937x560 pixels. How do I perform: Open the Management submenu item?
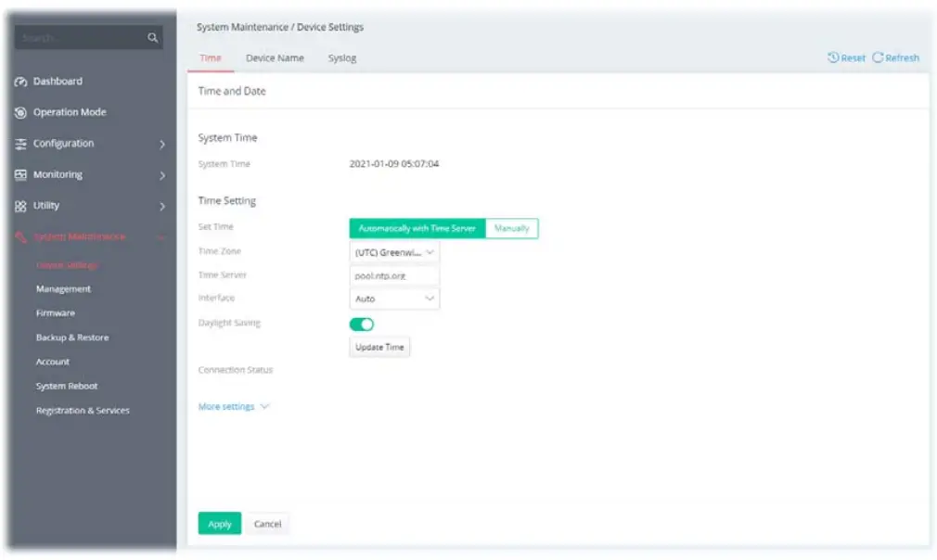(63, 289)
